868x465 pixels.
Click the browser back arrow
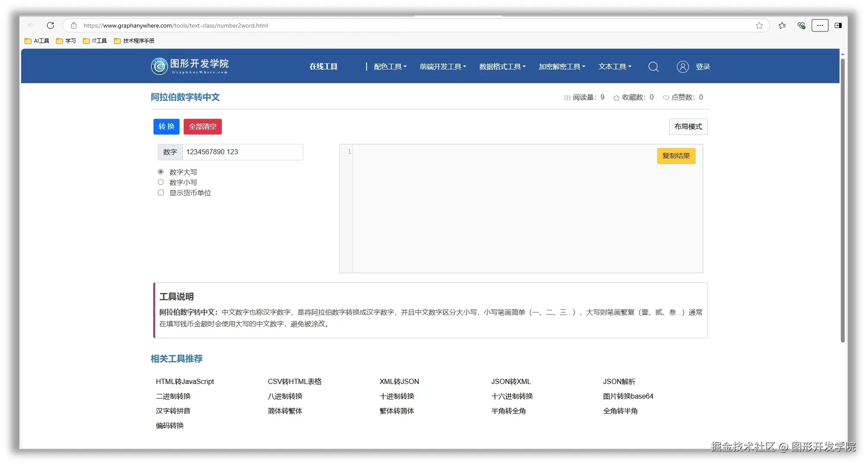click(31, 25)
